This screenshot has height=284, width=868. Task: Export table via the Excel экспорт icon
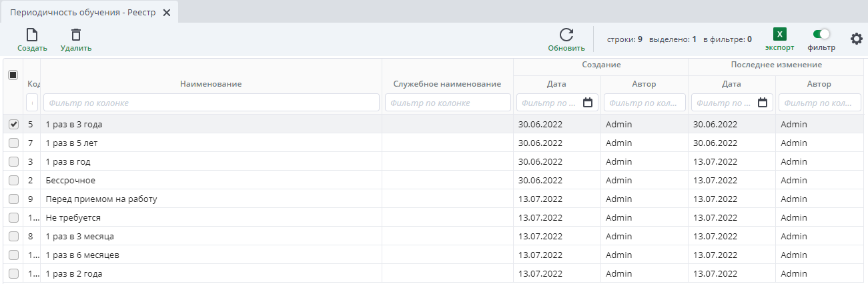pos(779,35)
